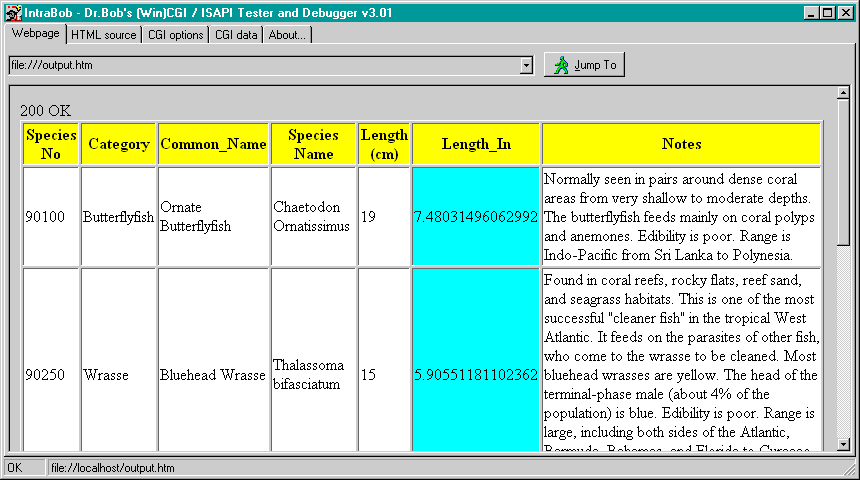The height and width of the screenshot is (480, 860).
Task: Open the About... tab
Action: point(288,35)
